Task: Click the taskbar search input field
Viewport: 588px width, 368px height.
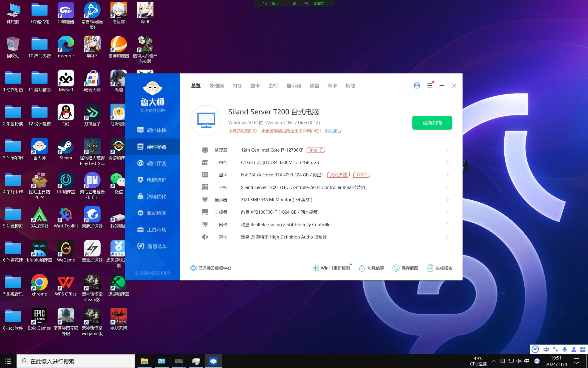Action: (76, 361)
